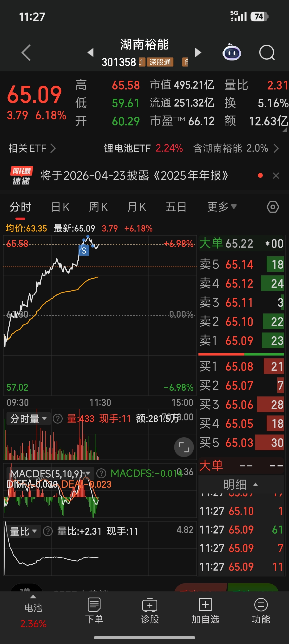Tap the back arrow icon
This screenshot has height=644, width=289.
[26, 53]
